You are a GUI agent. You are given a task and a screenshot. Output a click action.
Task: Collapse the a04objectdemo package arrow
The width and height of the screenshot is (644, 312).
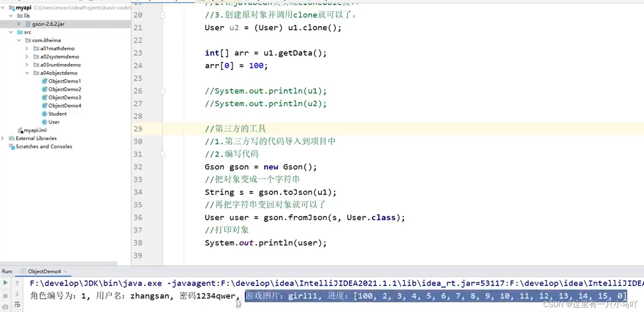click(x=27, y=73)
